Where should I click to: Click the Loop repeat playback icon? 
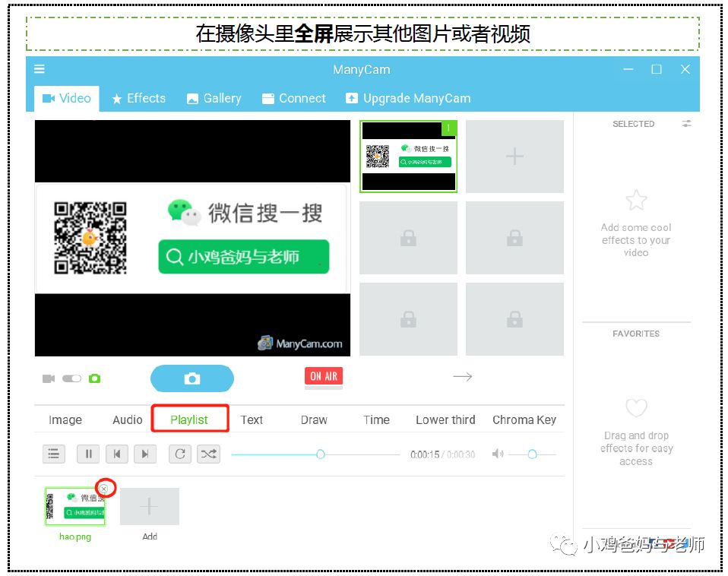[x=180, y=454]
